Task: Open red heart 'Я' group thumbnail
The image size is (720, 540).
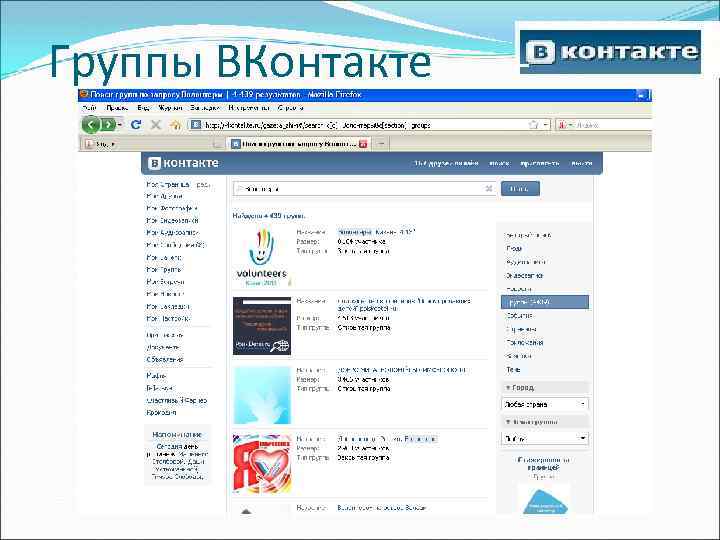Action: (262, 464)
